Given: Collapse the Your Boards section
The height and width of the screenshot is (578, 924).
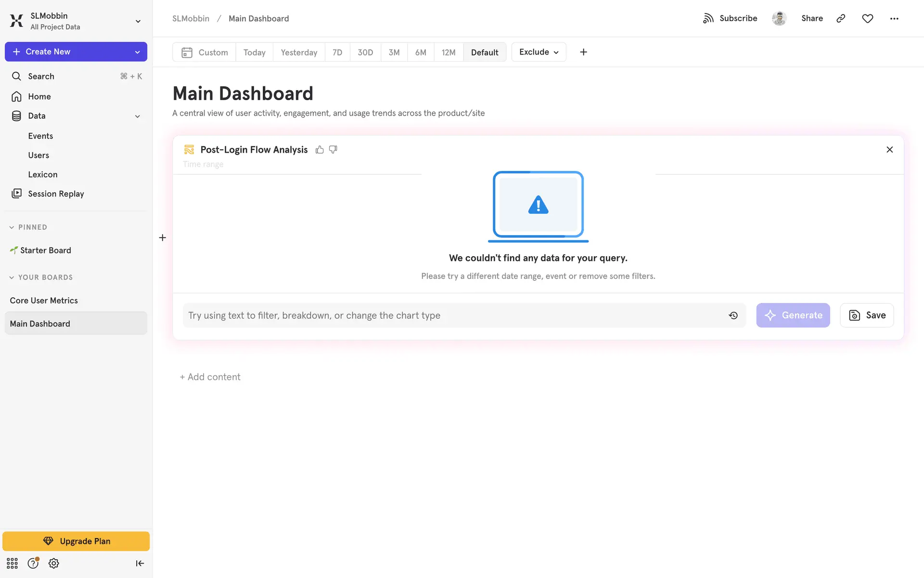Looking at the screenshot, I should [12, 277].
